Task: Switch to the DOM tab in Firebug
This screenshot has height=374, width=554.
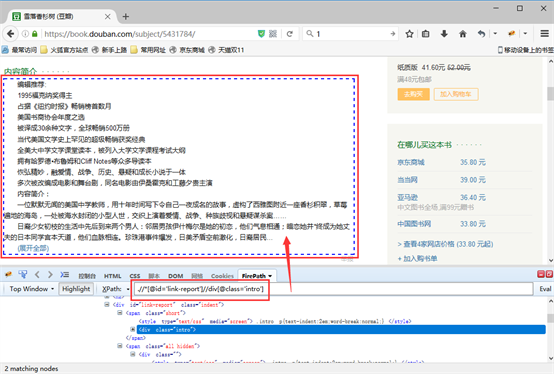Action: (x=176, y=276)
